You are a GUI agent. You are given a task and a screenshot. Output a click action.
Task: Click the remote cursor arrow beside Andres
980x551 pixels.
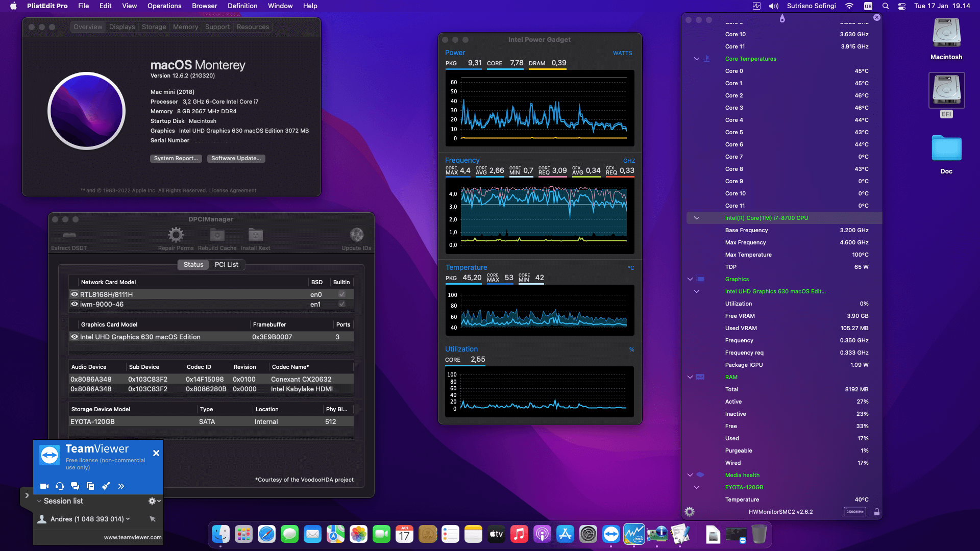153,519
